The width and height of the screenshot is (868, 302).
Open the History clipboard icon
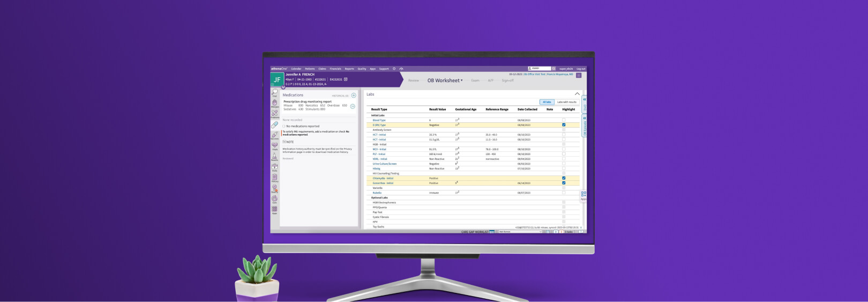pos(274,178)
